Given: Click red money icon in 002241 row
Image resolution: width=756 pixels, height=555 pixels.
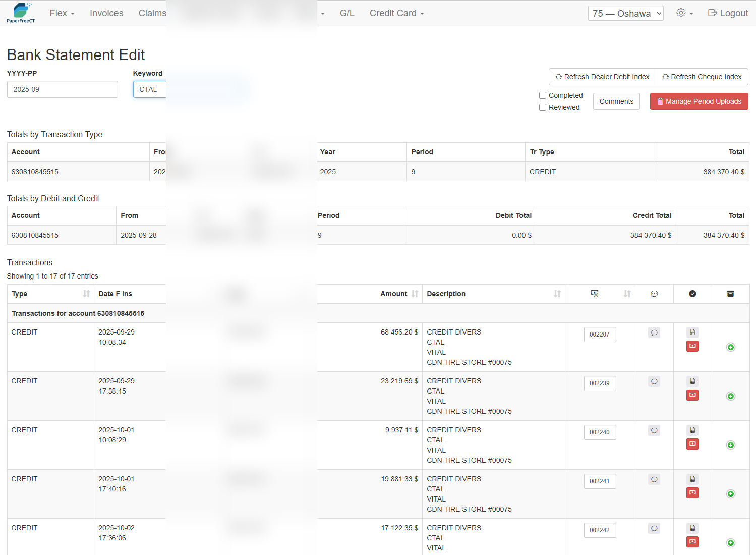Looking at the screenshot, I should pos(692,493).
